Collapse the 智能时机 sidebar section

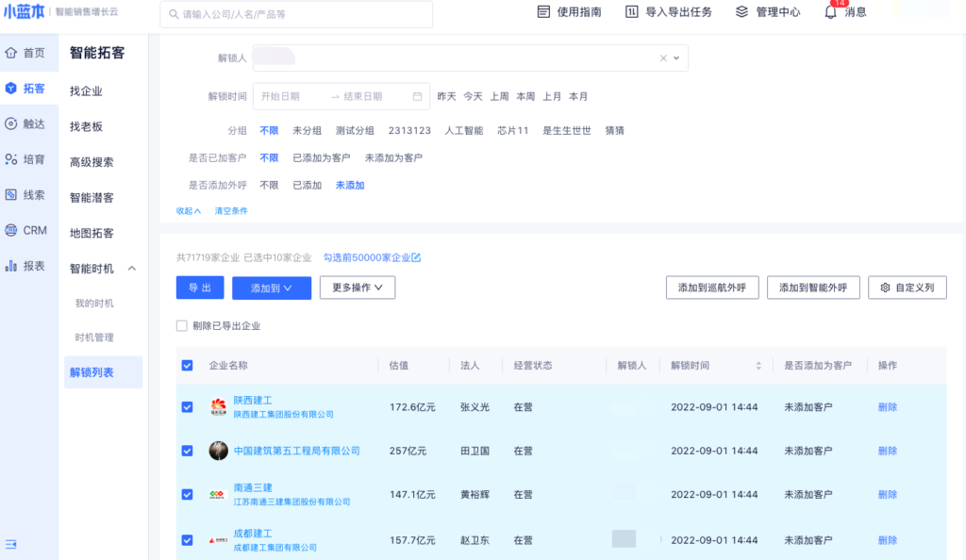[x=132, y=269]
